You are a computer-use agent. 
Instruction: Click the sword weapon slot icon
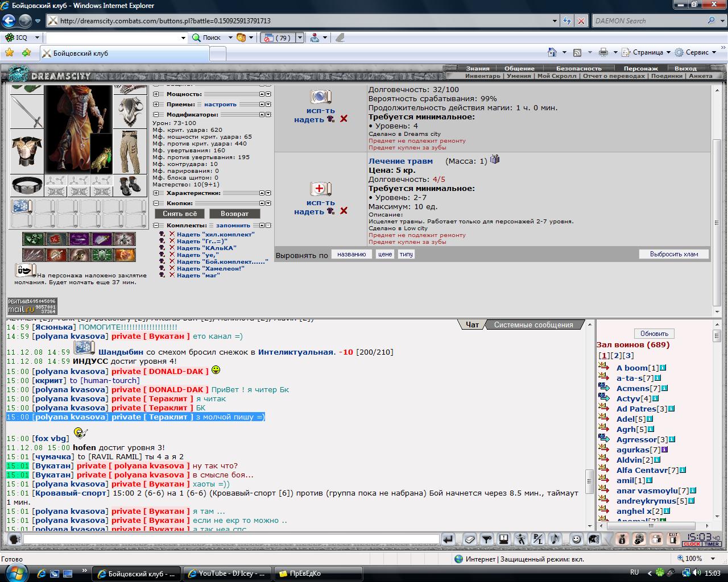pyautogui.click(x=27, y=112)
